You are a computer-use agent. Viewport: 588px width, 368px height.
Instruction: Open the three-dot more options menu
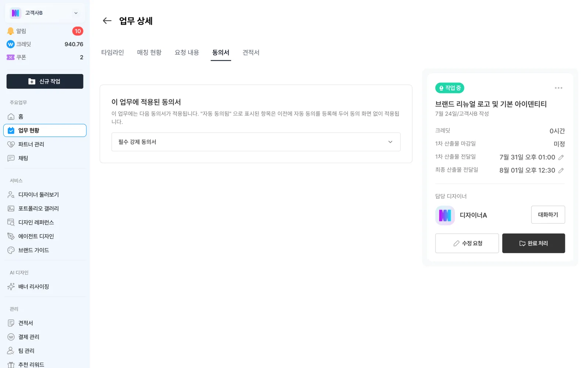tap(558, 88)
